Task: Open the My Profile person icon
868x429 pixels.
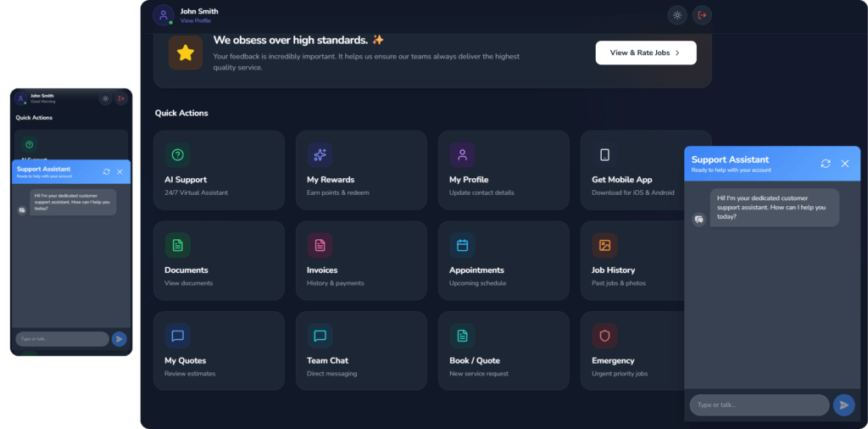Action: click(463, 154)
